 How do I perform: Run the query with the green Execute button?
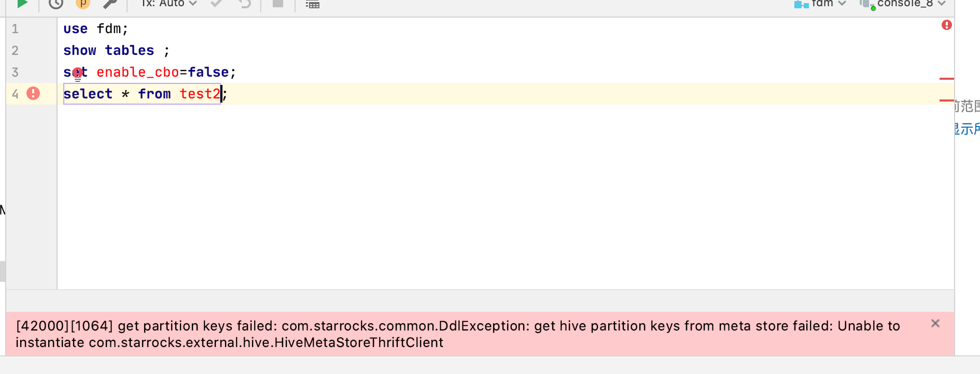tap(22, 4)
